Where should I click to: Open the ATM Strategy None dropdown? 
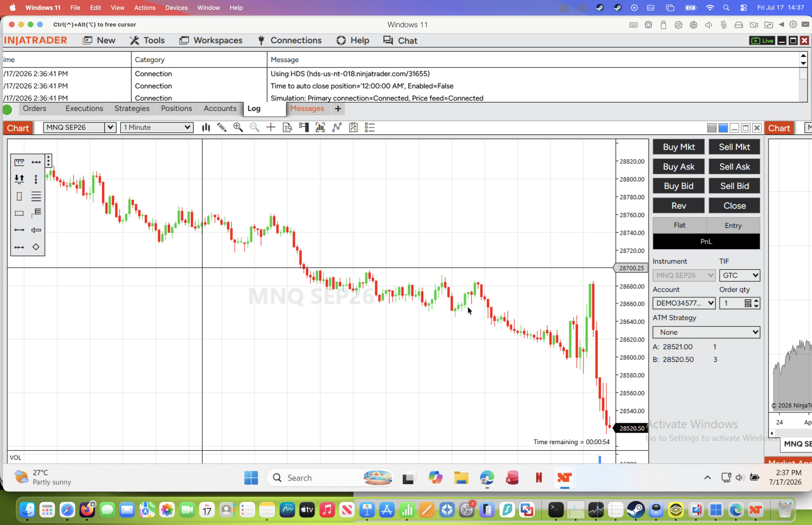pos(706,332)
